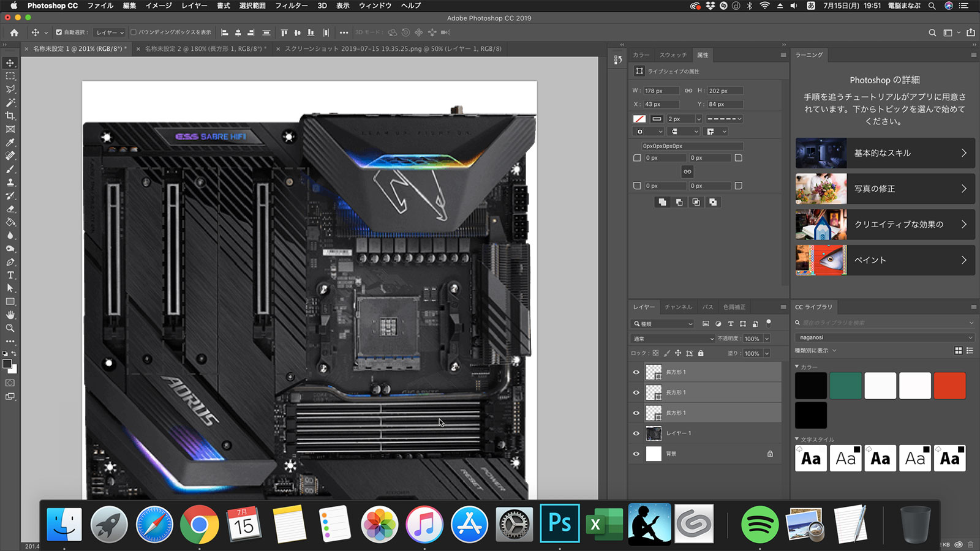Collapse the カラー section in CC library

pos(797,367)
